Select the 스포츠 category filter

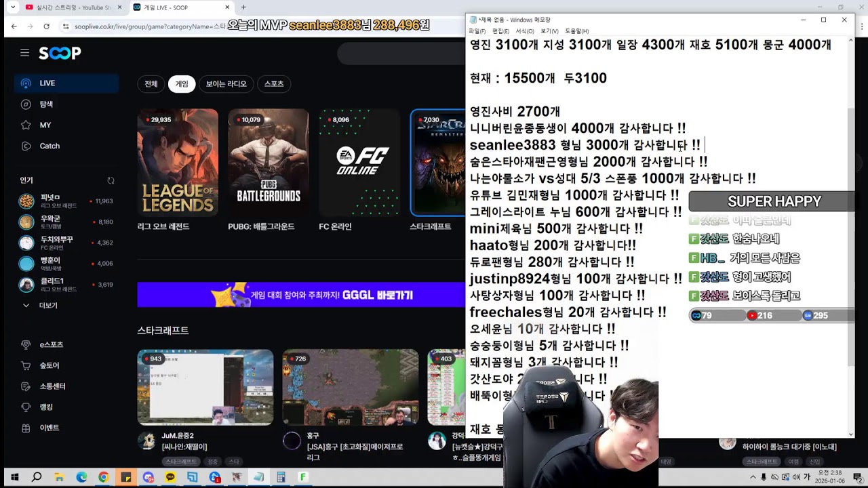274,84
